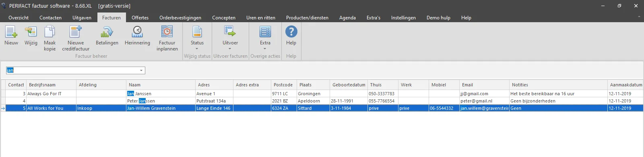This screenshot has width=644, height=157.
Task: Collapse the ribbon with the small arrow
Action: (639, 17)
